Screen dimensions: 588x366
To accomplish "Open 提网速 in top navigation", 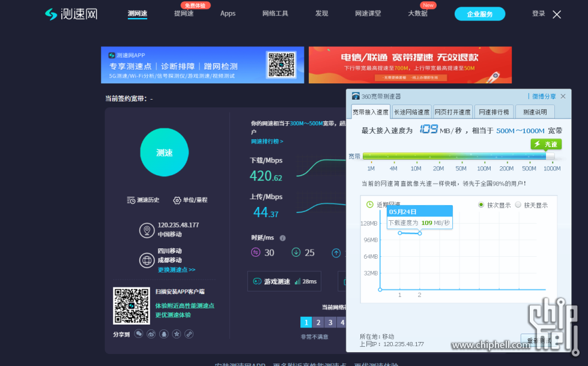I will (x=184, y=13).
